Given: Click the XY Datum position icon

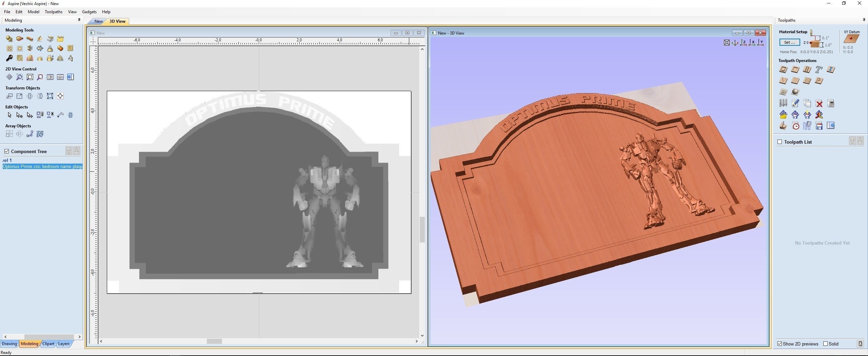Looking at the screenshot, I should click(851, 39).
